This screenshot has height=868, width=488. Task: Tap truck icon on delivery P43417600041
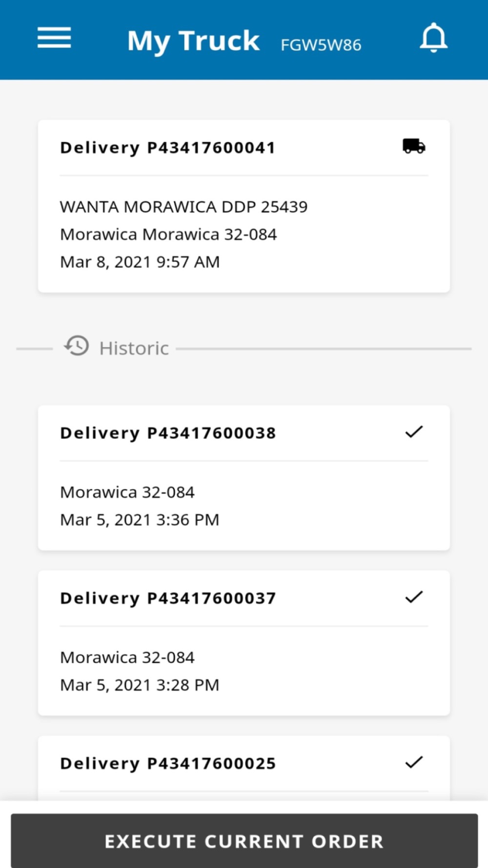[414, 146]
